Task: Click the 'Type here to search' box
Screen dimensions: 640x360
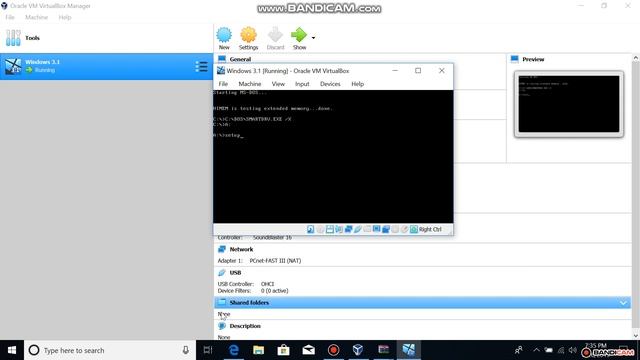Action: click(110, 350)
